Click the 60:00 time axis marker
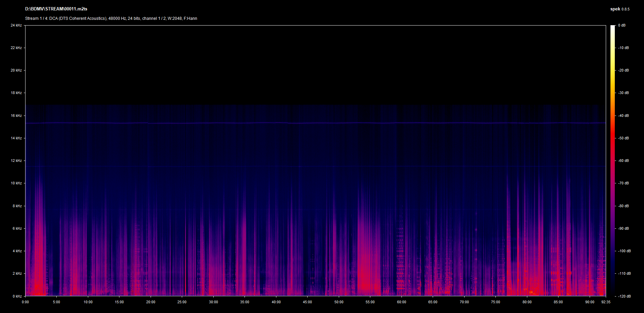 401,302
